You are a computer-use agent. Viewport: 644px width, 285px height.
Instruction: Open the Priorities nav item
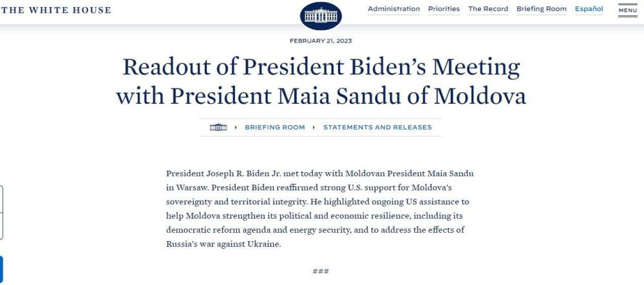[x=444, y=9]
